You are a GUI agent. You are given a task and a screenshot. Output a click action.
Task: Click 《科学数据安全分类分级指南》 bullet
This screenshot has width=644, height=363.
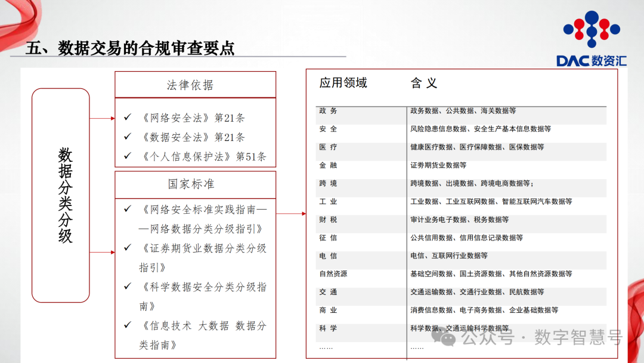203,296
